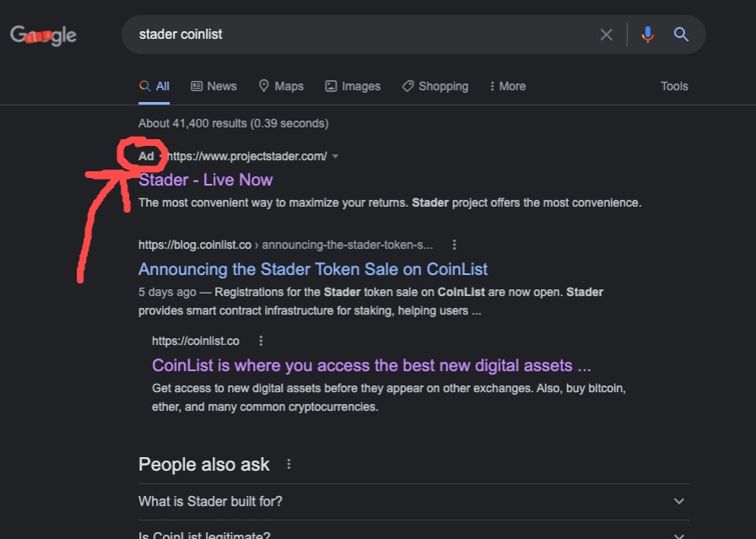This screenshot has width=756, height=539.
Task: Click the https://coinlist.co URL text
Action: coord(195,341)
